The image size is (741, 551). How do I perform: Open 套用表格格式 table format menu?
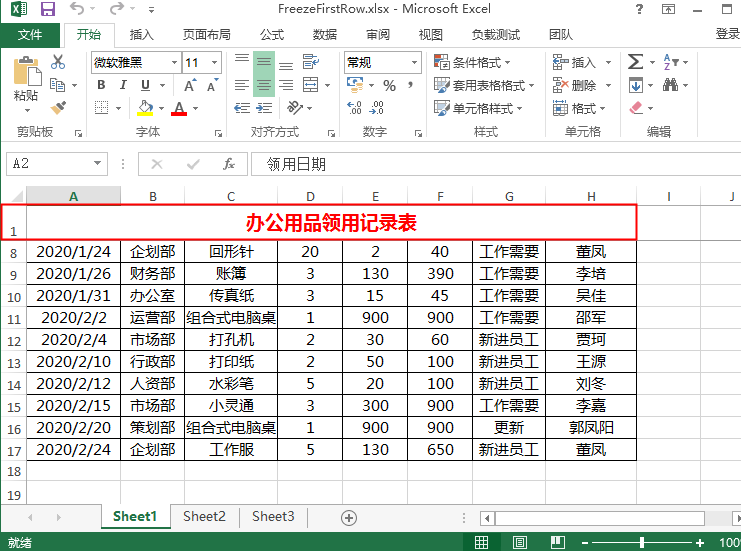click(x=484, y=85)
